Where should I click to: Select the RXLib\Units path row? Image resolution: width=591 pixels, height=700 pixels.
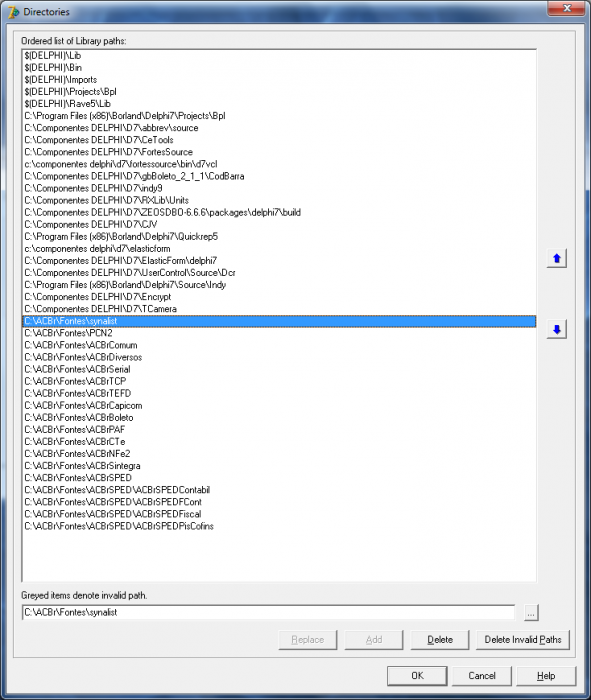(x=279, y=200)
